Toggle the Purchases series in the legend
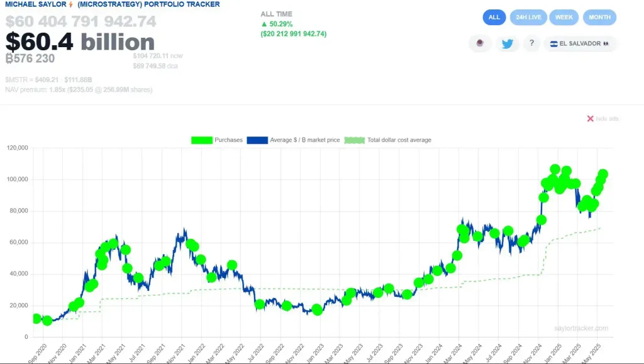This screenshot has width=644, height=364. 216,140
